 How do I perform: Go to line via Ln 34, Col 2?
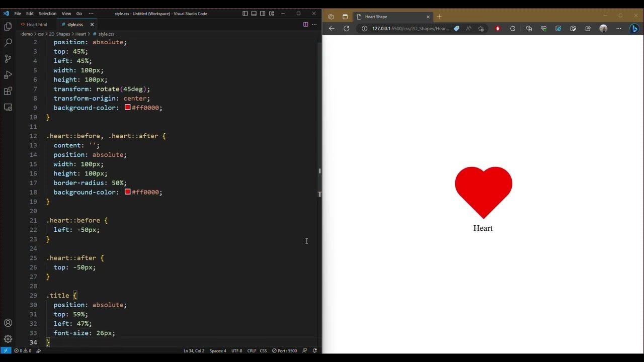click(194, 350)
